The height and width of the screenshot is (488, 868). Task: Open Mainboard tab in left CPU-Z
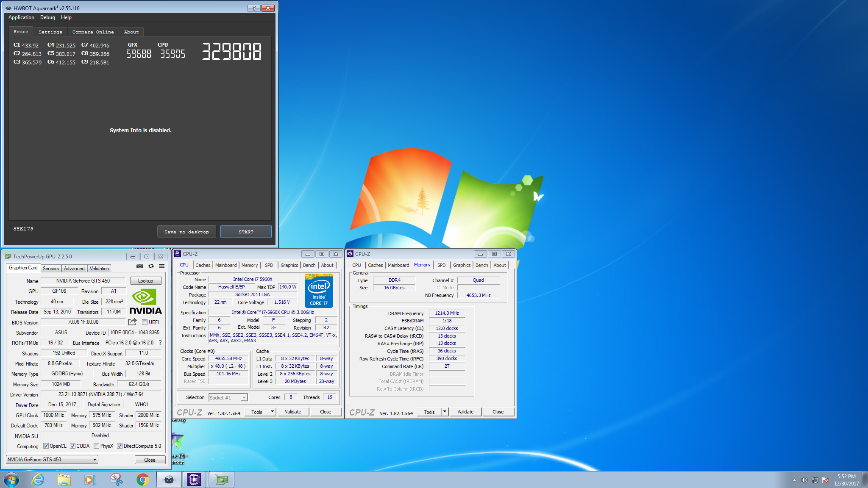pos(226,265)
